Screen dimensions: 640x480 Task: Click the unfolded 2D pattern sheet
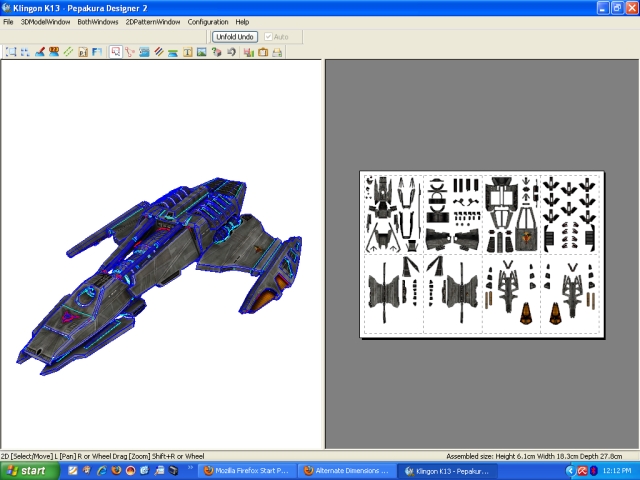[482, 255]
